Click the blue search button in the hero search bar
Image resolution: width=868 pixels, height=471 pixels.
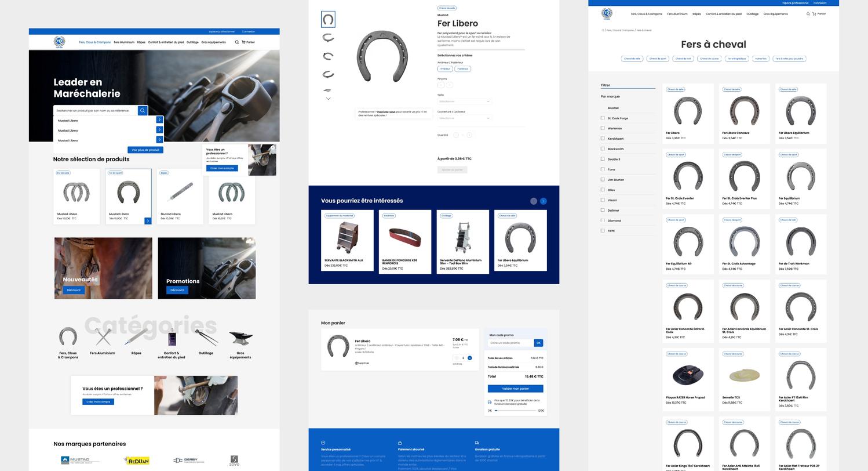pos(143,110)
